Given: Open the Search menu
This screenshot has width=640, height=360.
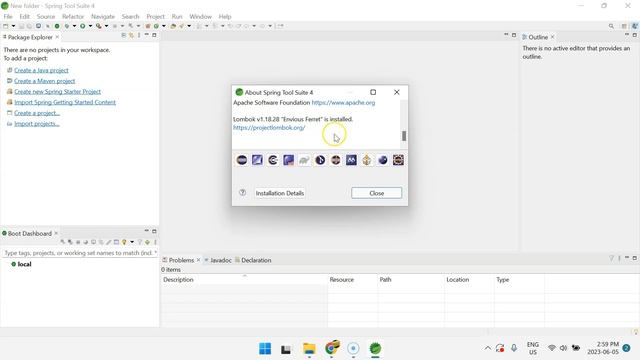Looking at the screenshot, I should pos(130,16).
